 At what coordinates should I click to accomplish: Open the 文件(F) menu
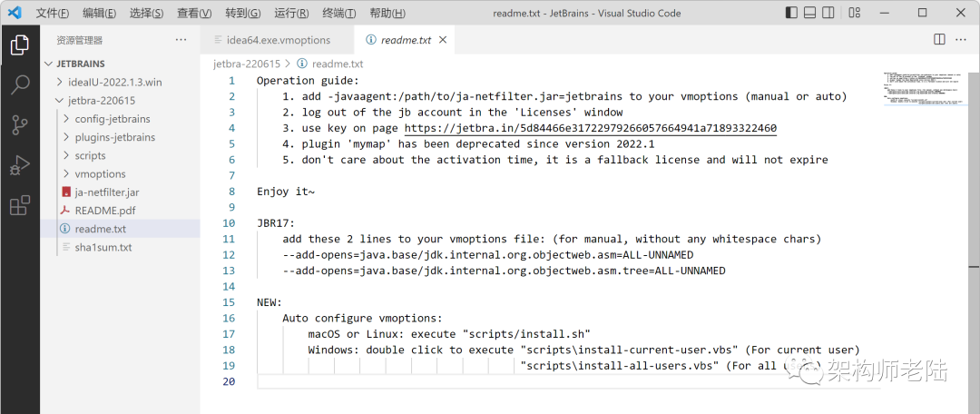[x=54, y=13]
